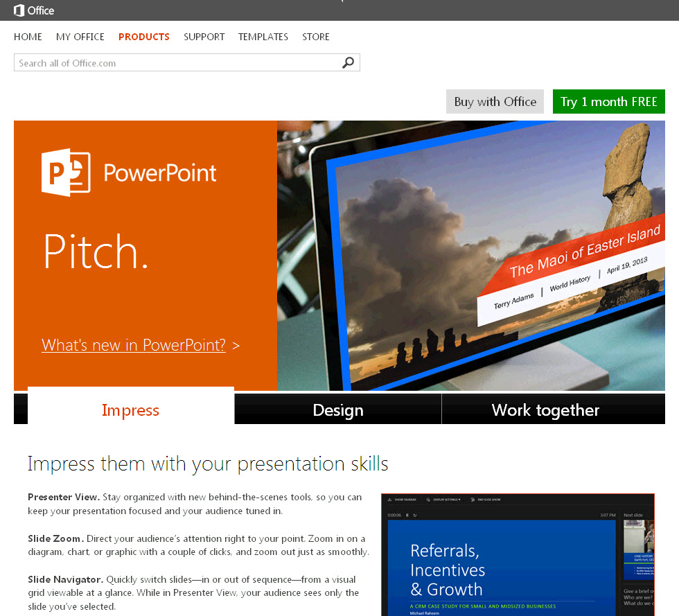The image size is (679, 616).
Task: Select the Products navigation item
Action: pos(144,37)
